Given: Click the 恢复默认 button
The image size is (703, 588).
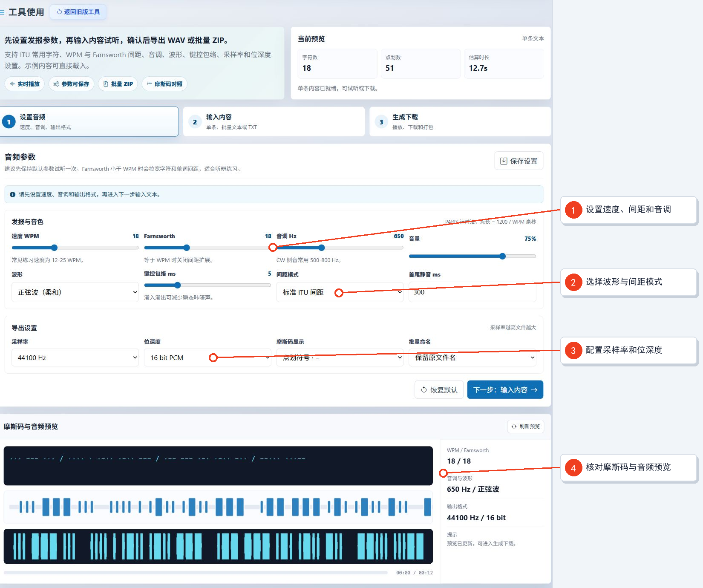Looking at the screenshot, I should (439, 390).
